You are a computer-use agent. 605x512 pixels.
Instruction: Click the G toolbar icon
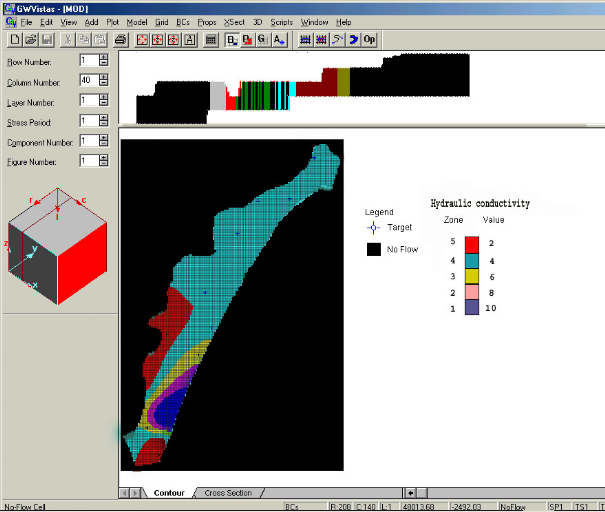[x=262, y=40]
